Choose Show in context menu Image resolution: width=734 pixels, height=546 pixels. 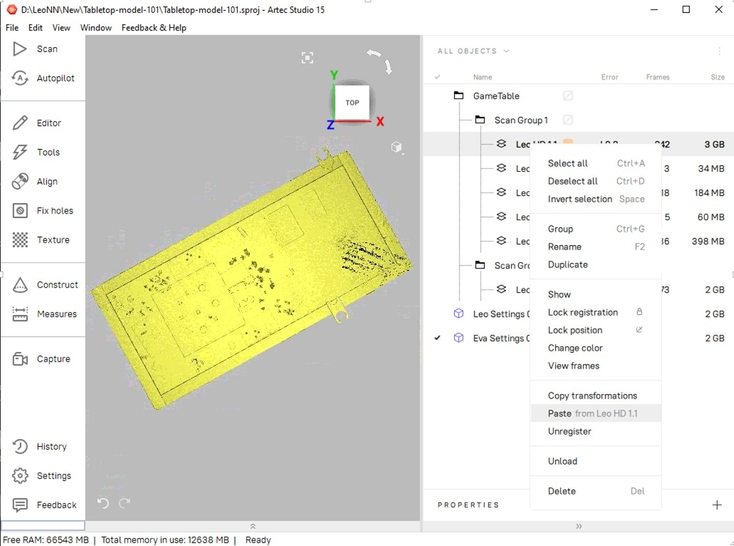click(x=595, y=295)
